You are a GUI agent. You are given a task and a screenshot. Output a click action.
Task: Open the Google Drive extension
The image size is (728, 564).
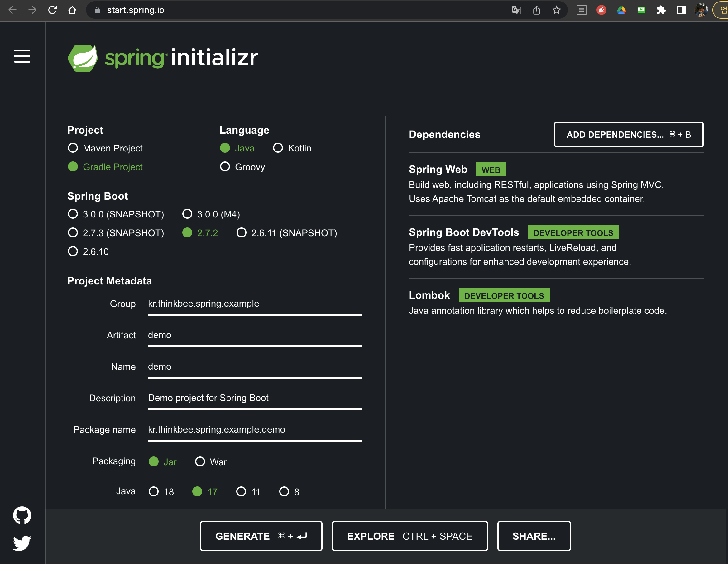click(621, 10)
